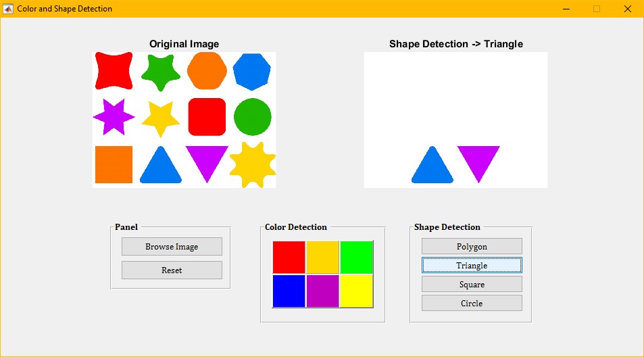This screenshot has height=357, width=644.
Task: Select the red color swatch
Action: [289, 257]
